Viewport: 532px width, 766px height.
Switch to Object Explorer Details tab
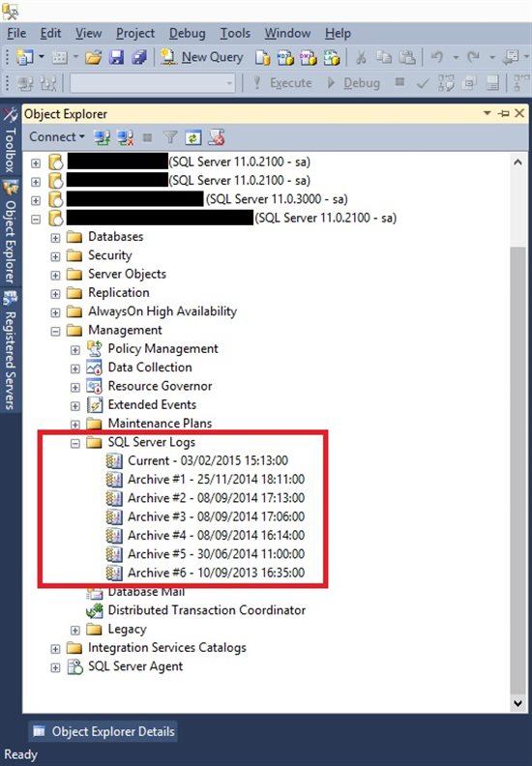click(x=103, y=731)
